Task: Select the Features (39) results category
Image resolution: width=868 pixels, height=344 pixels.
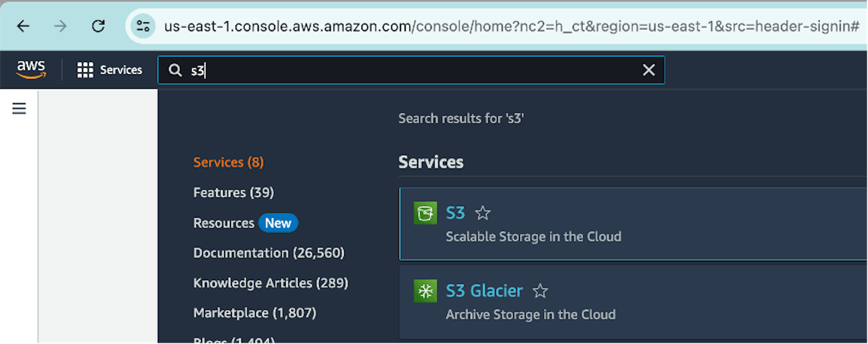Action: coord(233,193)
